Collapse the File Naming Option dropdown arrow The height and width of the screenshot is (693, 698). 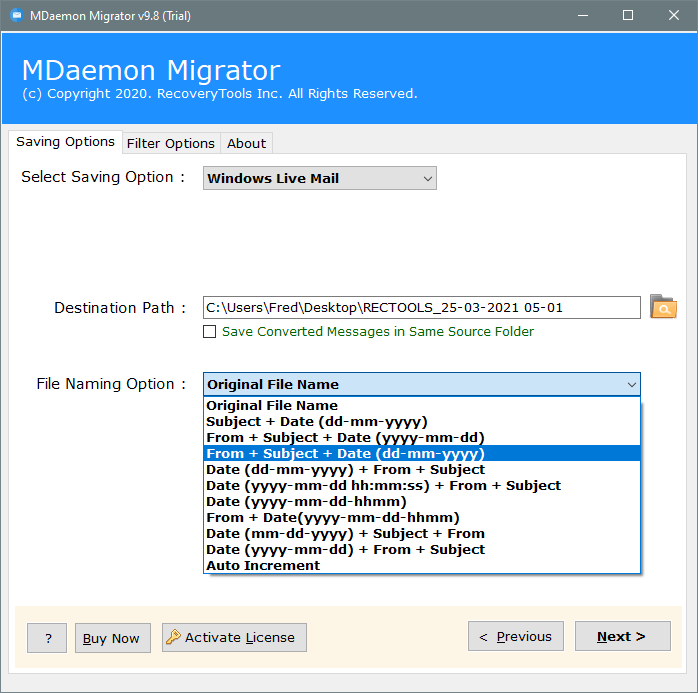pos(631,384)
